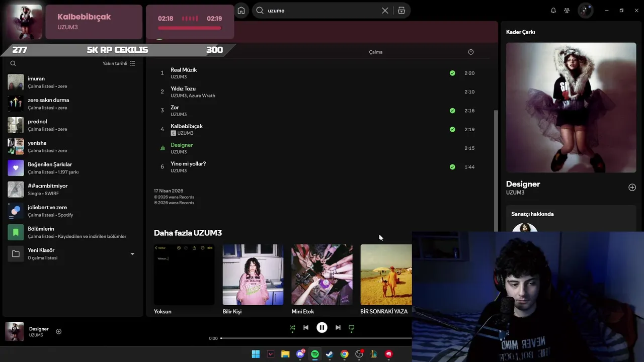This screenshot has height=362, width=644.
Task: Open OBS Studio from taskbar
Action: coord(359,354)
